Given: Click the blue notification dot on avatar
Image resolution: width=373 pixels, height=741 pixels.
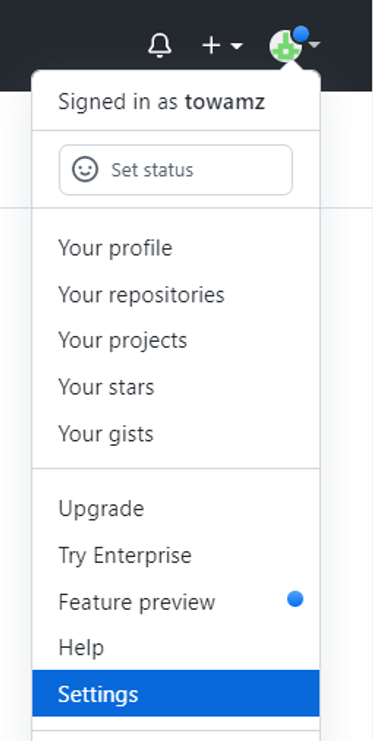Looking at the screenshot, I should click(x=301, y=34).
